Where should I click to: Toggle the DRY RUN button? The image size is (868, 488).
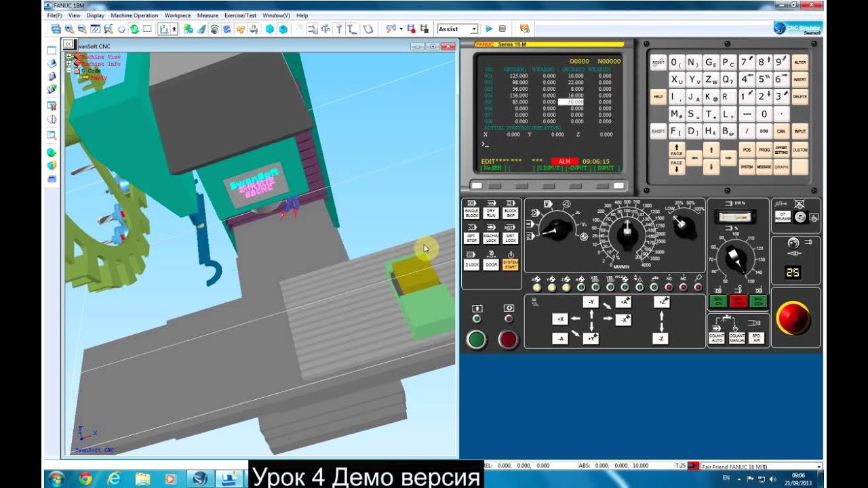[x=491, y=213]
